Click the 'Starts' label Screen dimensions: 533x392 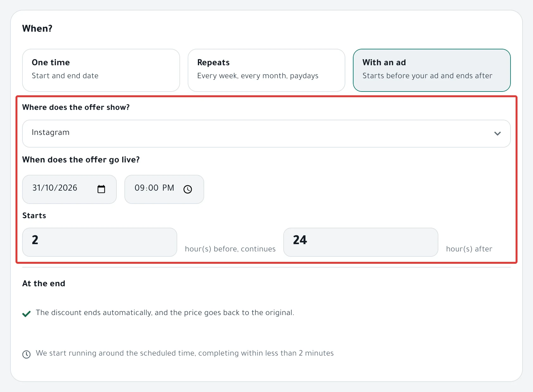34,216
